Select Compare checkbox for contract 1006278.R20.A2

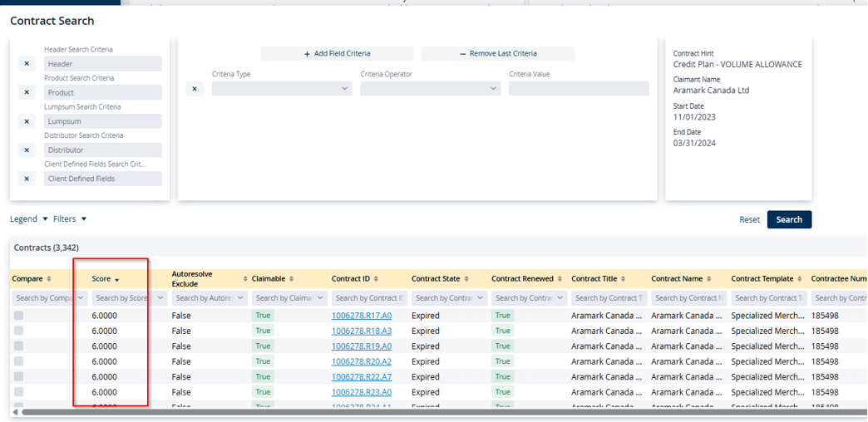click(18, 361)
